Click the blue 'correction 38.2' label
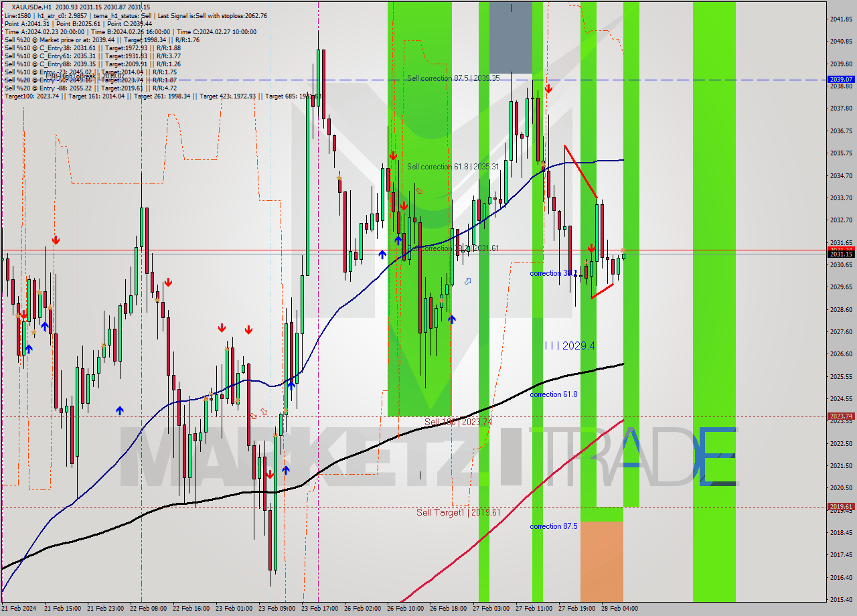The image size is (857, 616). 553,273
